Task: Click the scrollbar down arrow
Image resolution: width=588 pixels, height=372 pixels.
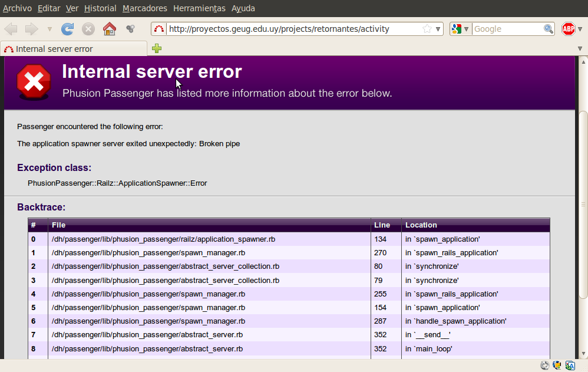Action: pos(583,354)
